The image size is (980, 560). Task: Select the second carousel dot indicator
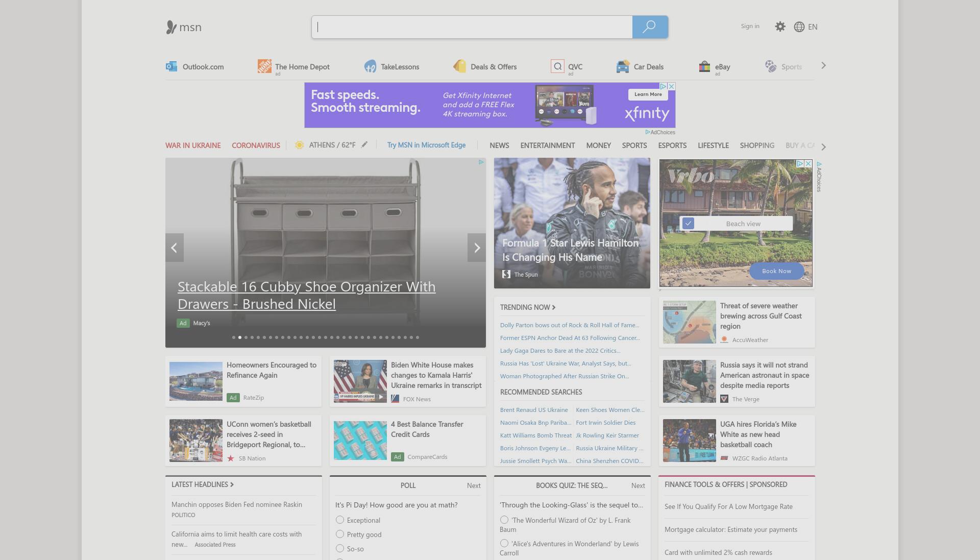(x=240, y=337)
